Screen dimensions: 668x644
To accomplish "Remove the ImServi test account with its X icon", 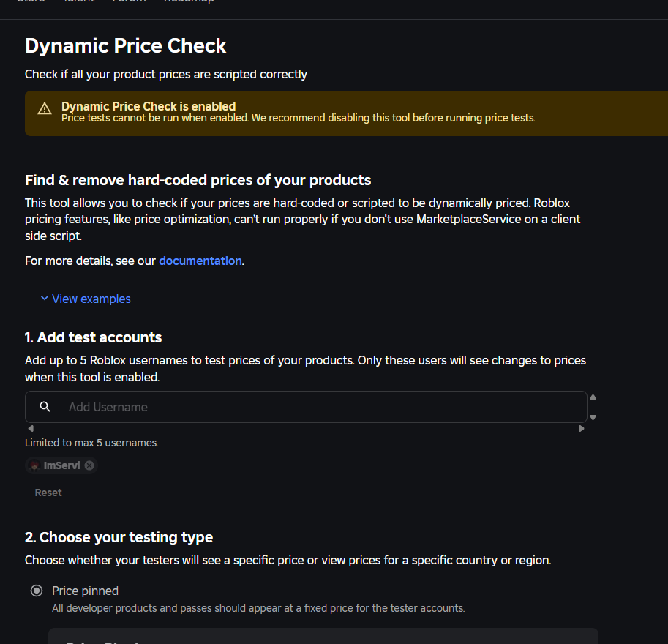I will [89, 465].
